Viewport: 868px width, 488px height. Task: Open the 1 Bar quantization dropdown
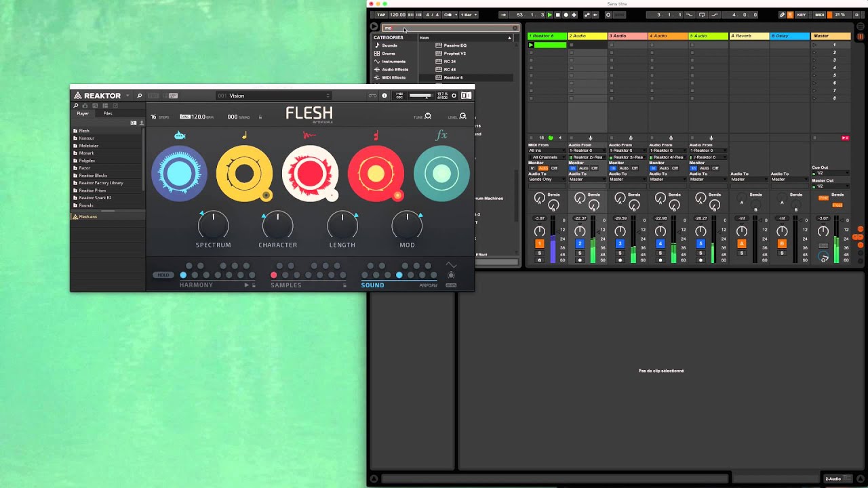coord(469,14)
